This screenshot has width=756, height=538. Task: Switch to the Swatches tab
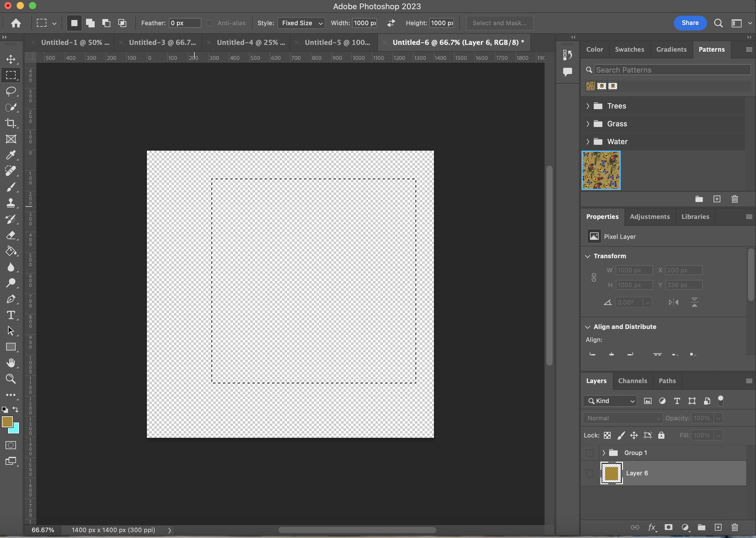click(x=629, y=49)
